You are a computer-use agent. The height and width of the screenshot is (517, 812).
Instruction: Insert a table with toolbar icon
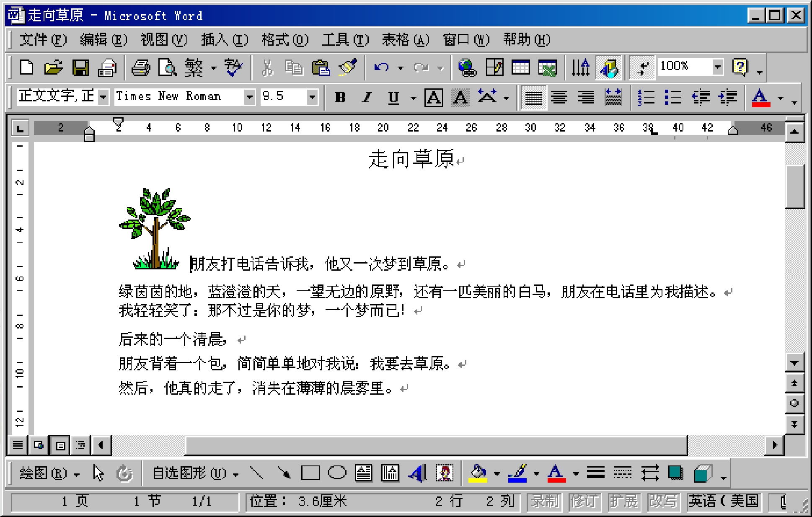(x=521, y=67)
